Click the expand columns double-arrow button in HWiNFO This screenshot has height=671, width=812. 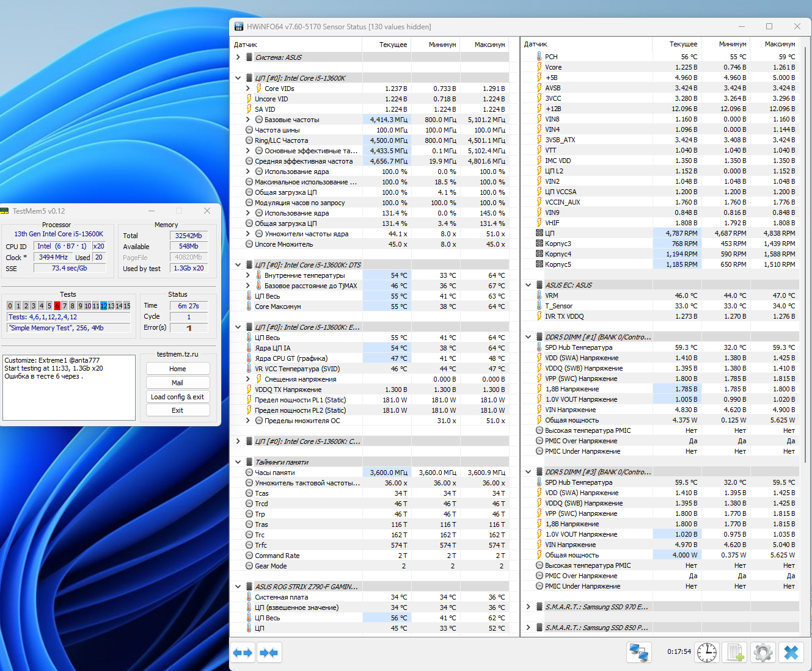pos(243,653)
